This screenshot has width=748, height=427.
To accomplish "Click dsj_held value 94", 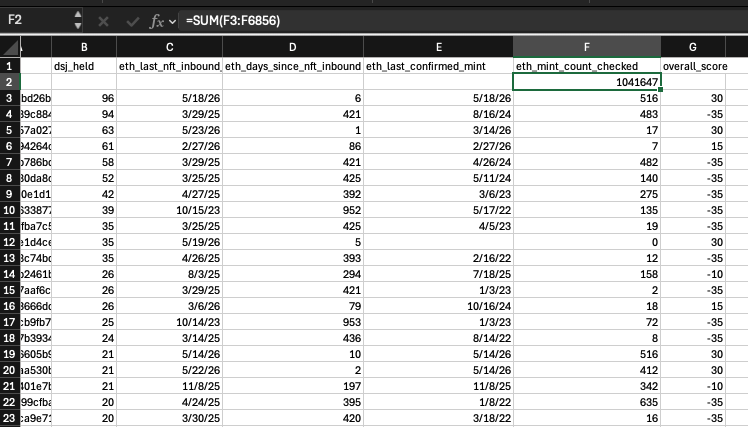I will tap(84, 115).
